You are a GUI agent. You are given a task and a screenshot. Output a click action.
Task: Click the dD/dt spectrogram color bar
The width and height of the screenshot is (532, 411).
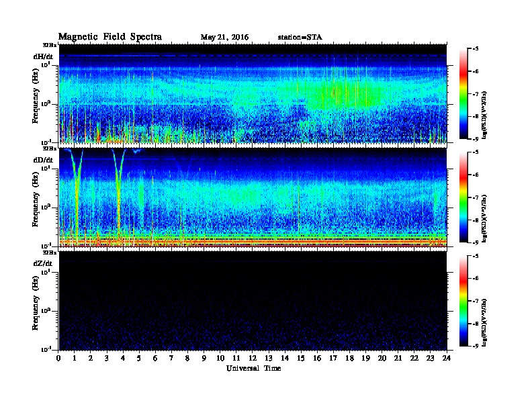[463, 197]
